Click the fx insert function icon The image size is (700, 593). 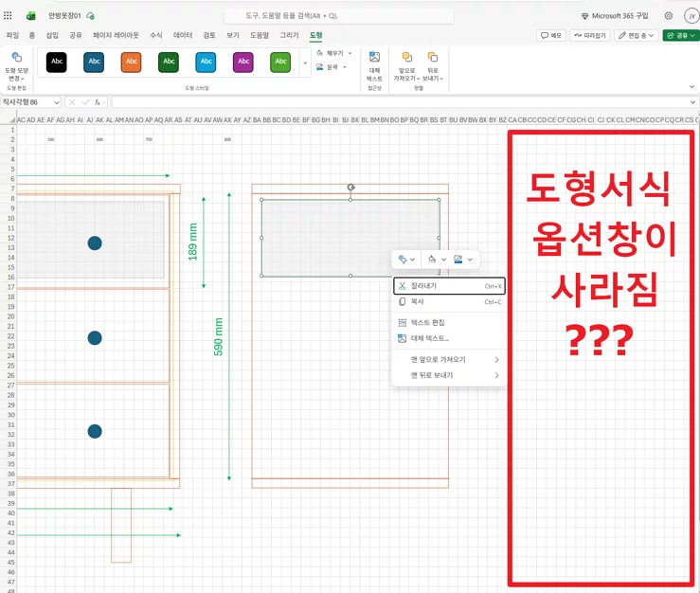click(x=98, y=102)
